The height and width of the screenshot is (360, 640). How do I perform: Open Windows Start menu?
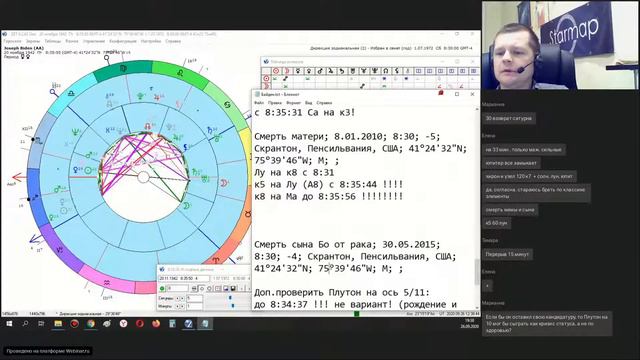[9, 324]
